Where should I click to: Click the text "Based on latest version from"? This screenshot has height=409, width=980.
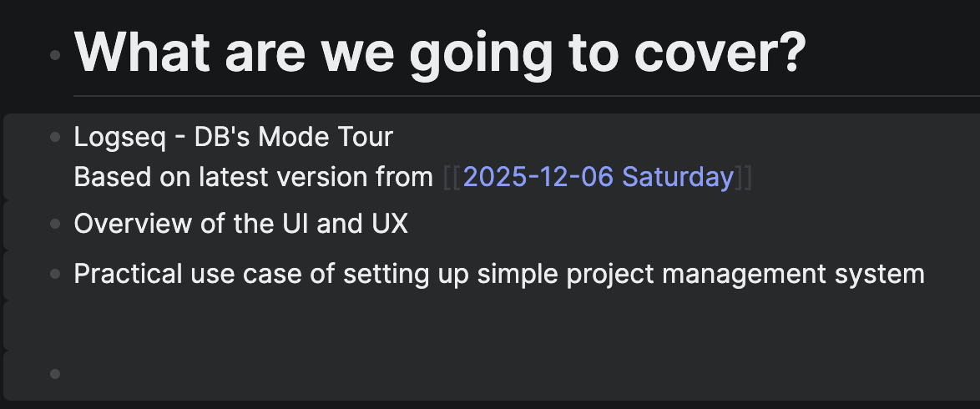click(x=254, y=177)
